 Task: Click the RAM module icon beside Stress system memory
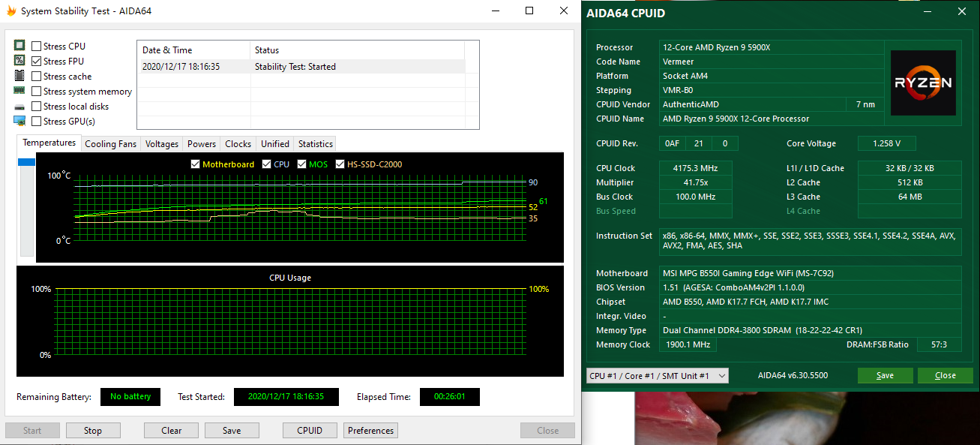19,91
